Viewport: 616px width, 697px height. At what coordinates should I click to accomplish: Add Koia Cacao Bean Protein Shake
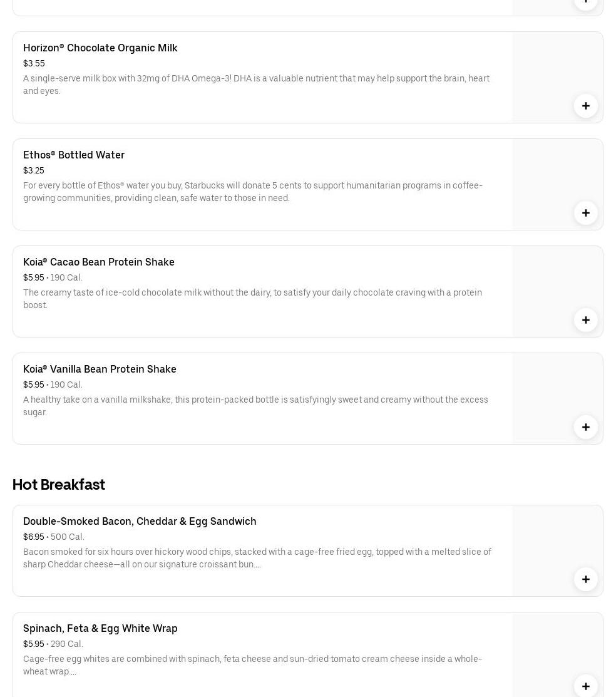point(585,320)
